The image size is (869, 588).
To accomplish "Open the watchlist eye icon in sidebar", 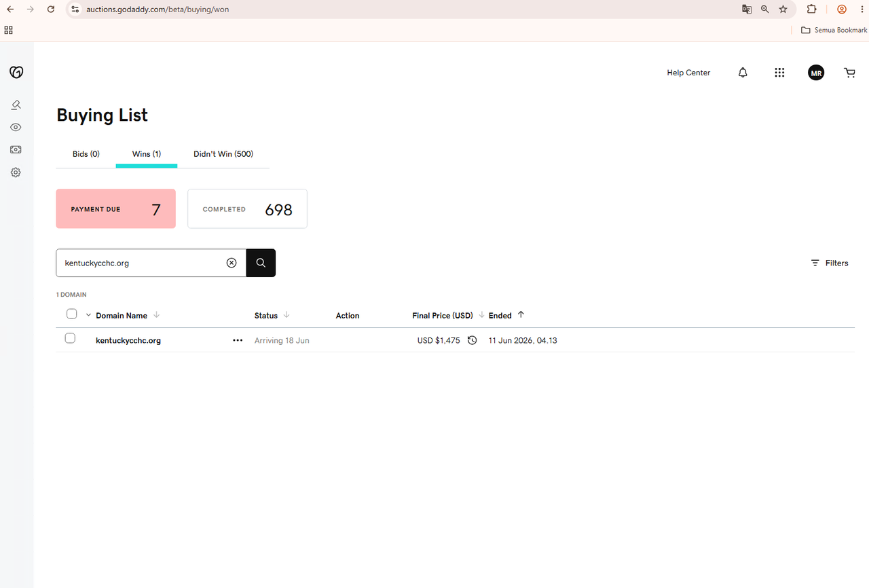I will (16, 127).
